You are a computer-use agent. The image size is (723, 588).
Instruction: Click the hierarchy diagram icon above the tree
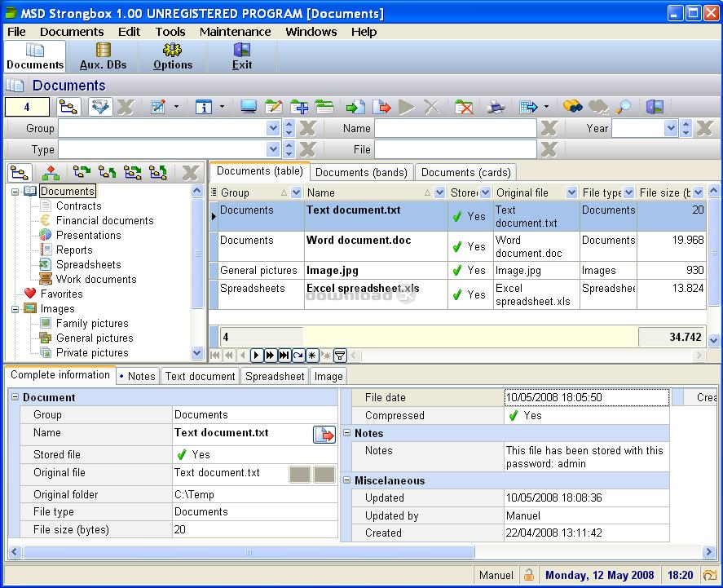click(51, 172)
